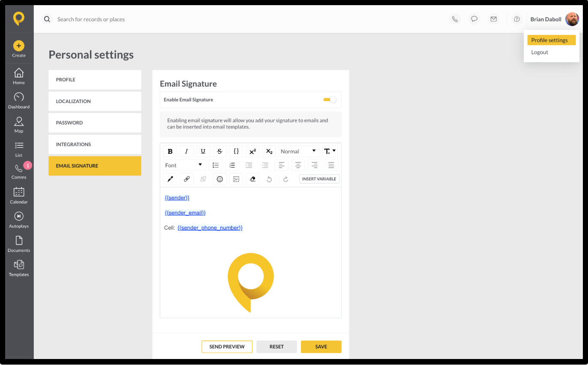Toggle underline formatting in editor
Image resolution: width=588 pixels, height=365 pixels.
(x=203, y=151)
